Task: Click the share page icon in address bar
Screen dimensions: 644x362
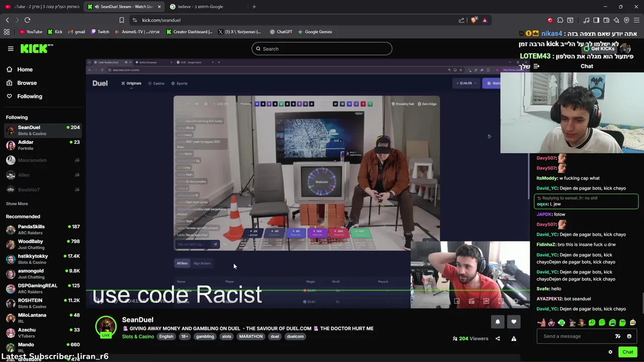Action: 461,20
